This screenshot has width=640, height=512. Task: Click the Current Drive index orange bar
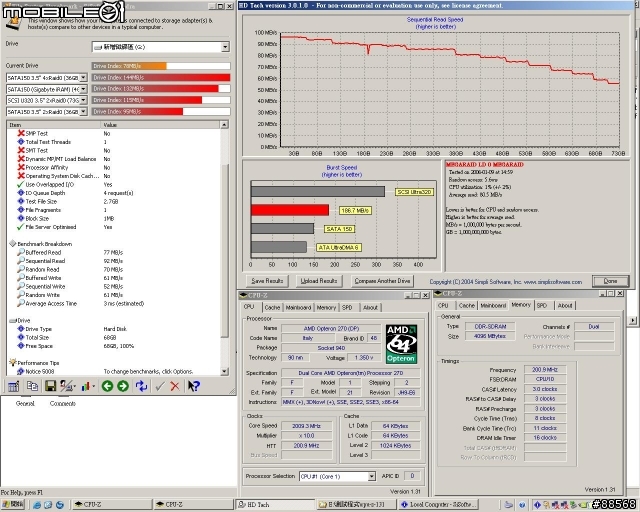tap(129, 66)
